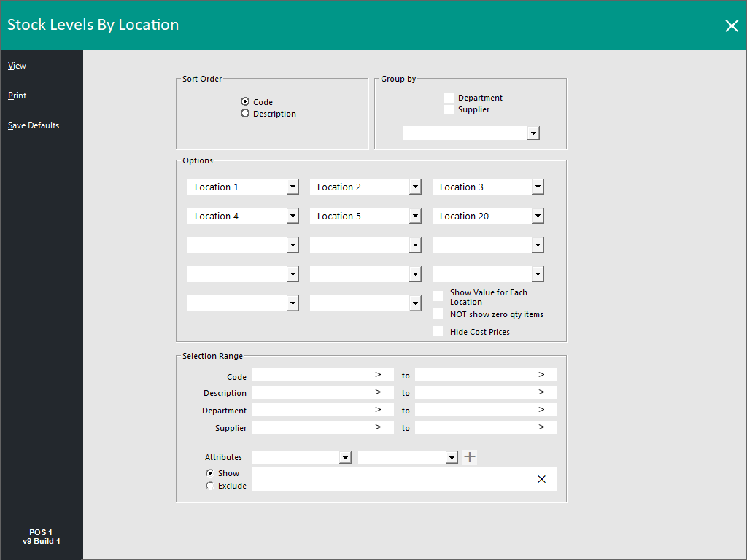This screenshot has height=560, width=747.
Task: Choose the Exclude attributes radio option
Action: (210, 486)
